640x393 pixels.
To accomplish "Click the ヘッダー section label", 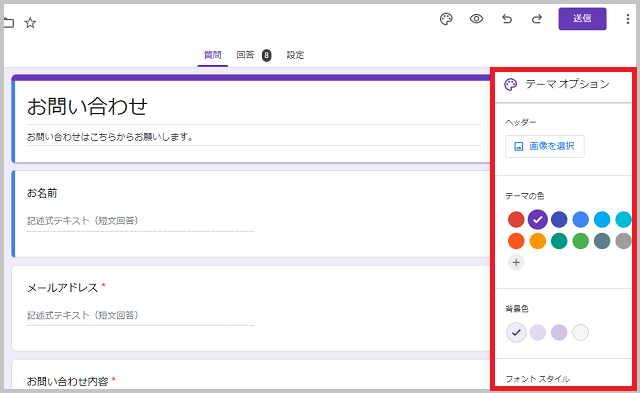I will click(521, 122).
